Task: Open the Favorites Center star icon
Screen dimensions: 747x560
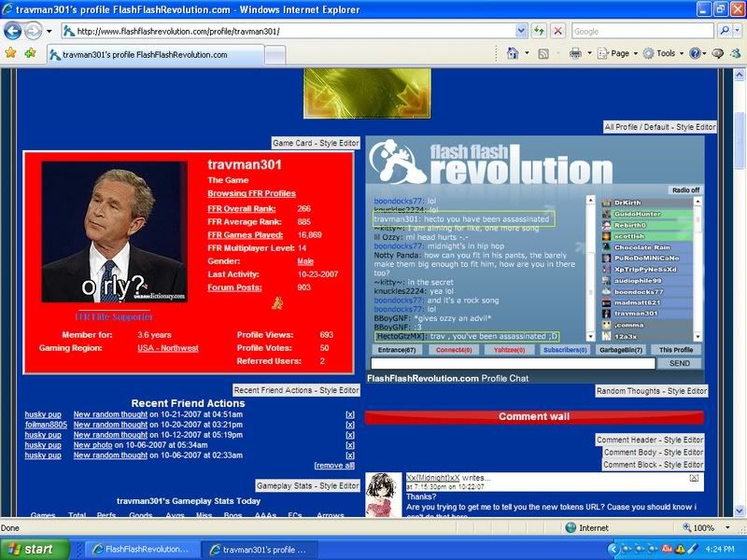Action: [x=10, y=53]
